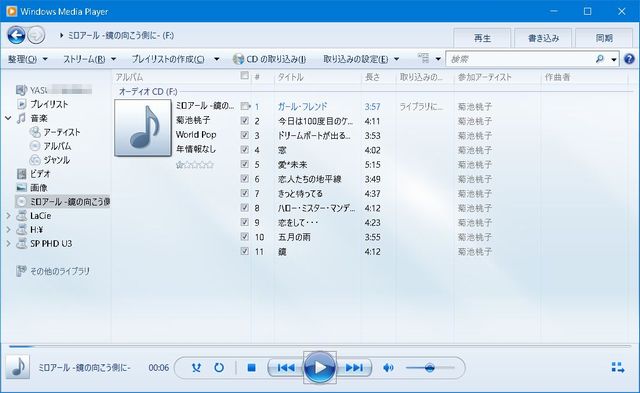The image size is (640, 393).
Task: Open プレイリスト in the navigation pane
Action: pyautogui.click(x=49, y=104)
